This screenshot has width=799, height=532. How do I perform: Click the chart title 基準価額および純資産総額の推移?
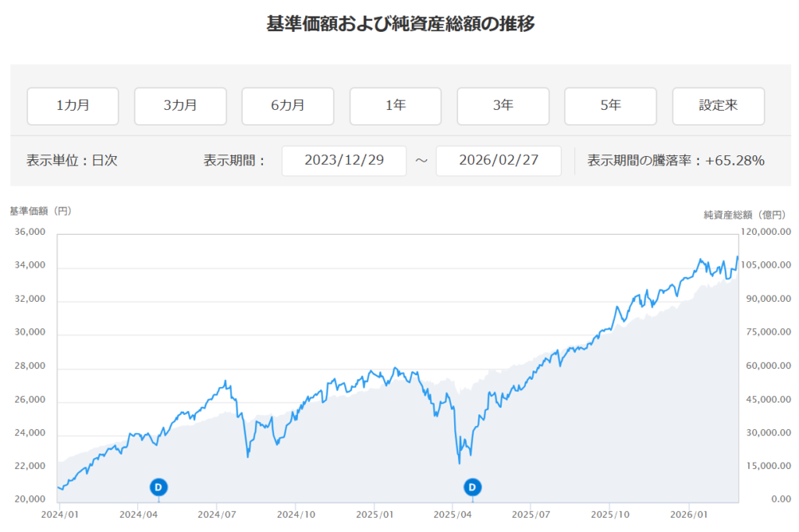coord(400,24)
